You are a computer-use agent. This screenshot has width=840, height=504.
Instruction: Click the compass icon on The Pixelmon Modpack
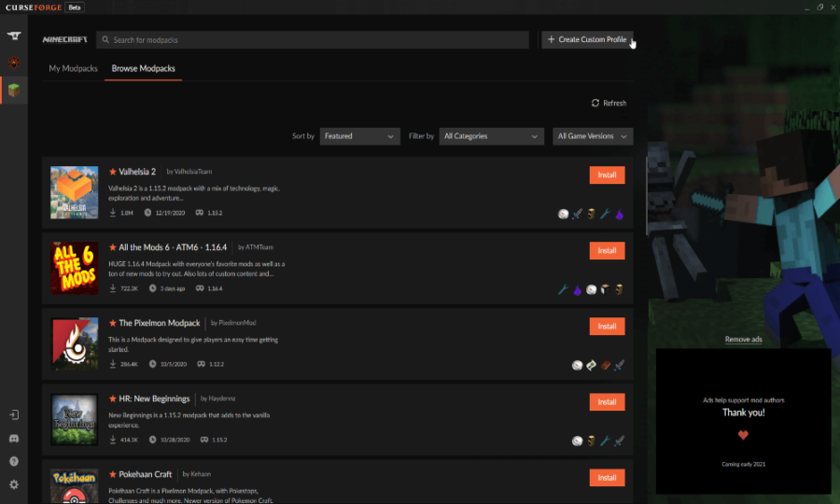point(577,365)
